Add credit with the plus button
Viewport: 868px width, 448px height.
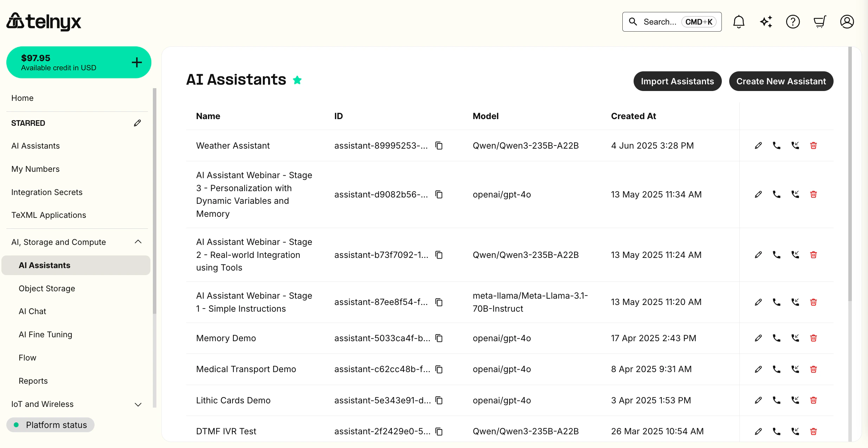click(x=137, y=62)
